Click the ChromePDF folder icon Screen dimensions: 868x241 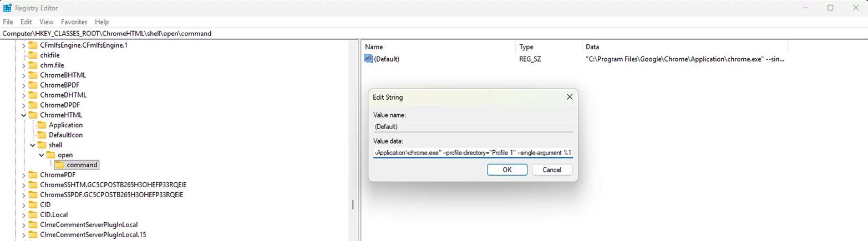coord(33,175)
